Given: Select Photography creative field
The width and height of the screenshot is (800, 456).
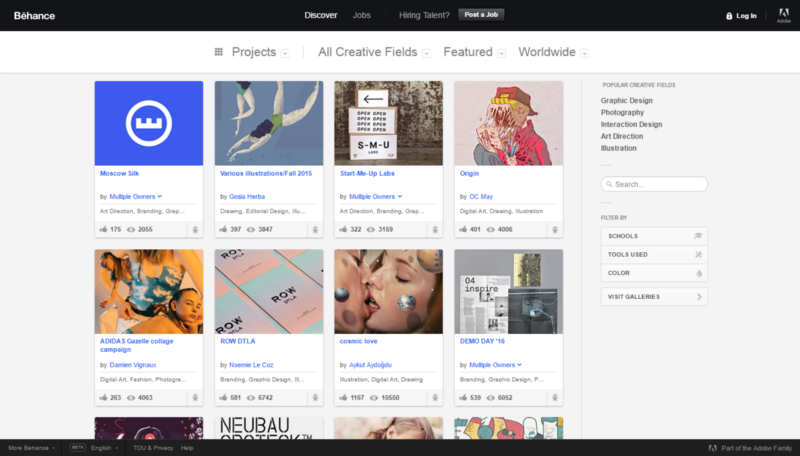Looking at the screenshot, I should (x=622, y=112).
